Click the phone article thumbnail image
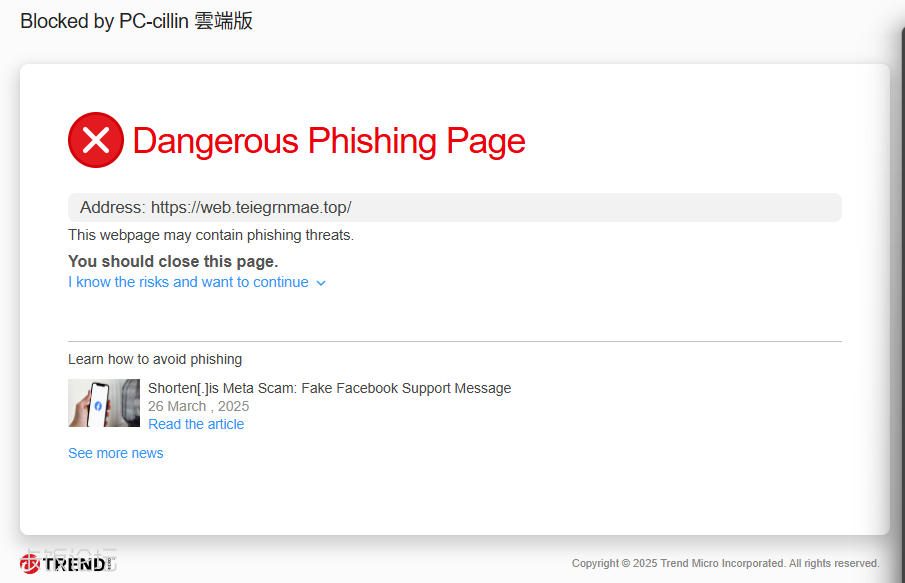The image size is (905, 583). tap(104, 403)
